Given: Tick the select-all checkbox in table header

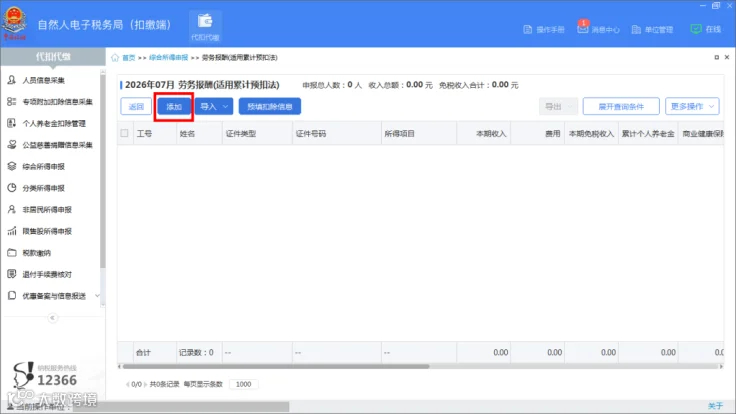Looking at the screenshot, I should click(x=124, y=133).
